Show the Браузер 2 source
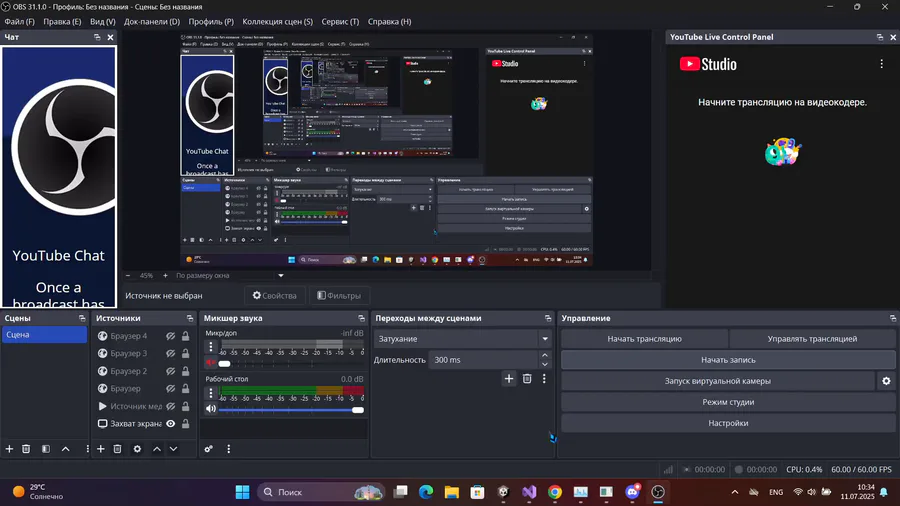Screen dimensions: 900x506 tap(170, 371)
